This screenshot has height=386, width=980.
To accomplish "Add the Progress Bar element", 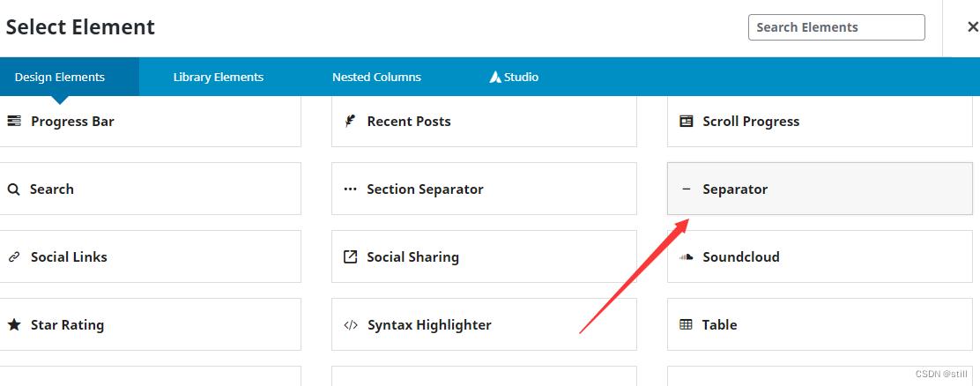I will coord(150,121).
